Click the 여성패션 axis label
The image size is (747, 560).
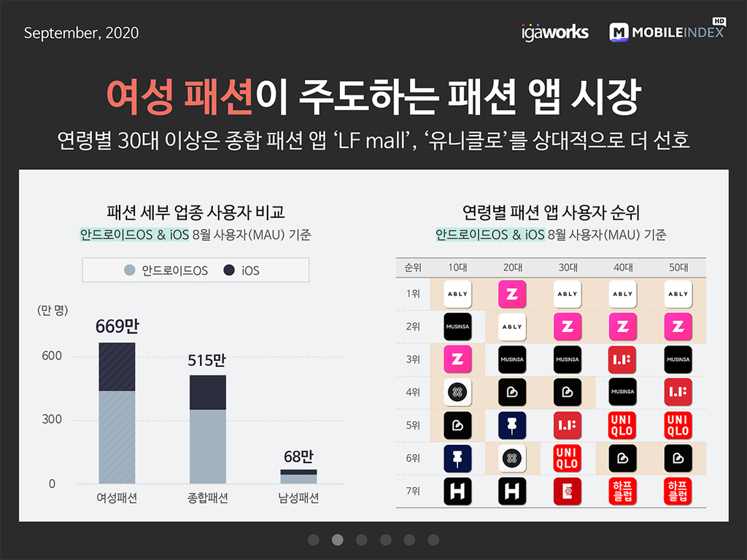(x=117, y=498)
